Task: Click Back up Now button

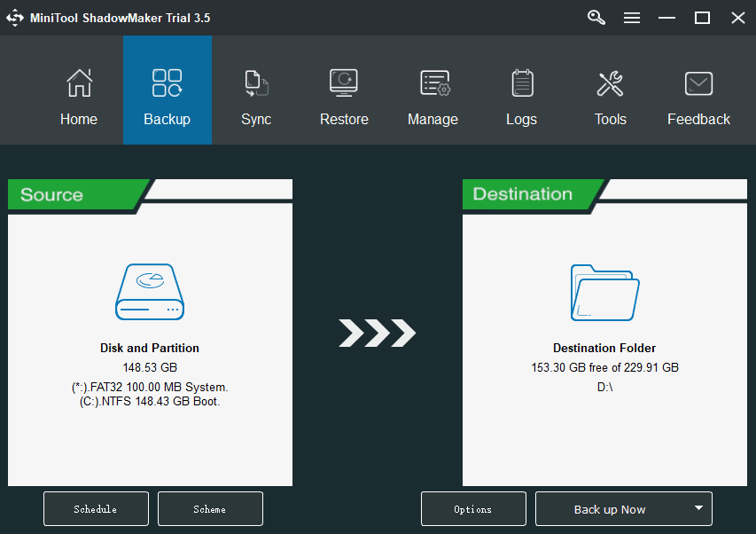Action: 609,509
